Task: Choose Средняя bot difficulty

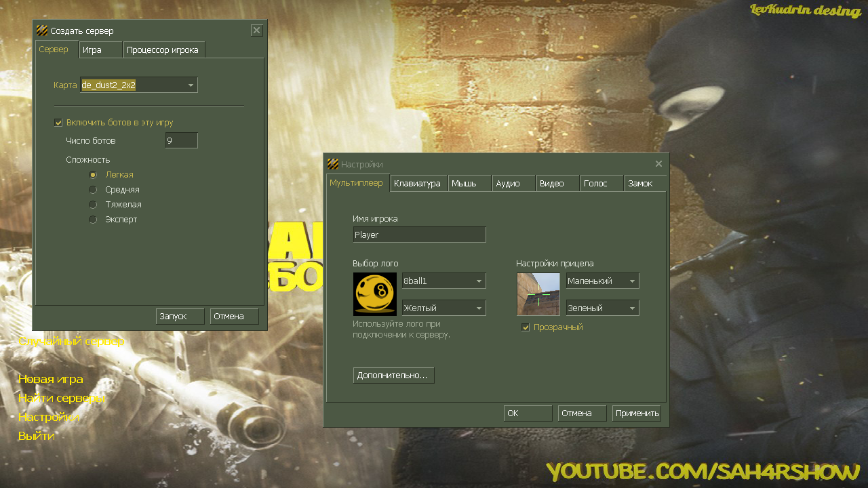Action: tap(93, 190)
